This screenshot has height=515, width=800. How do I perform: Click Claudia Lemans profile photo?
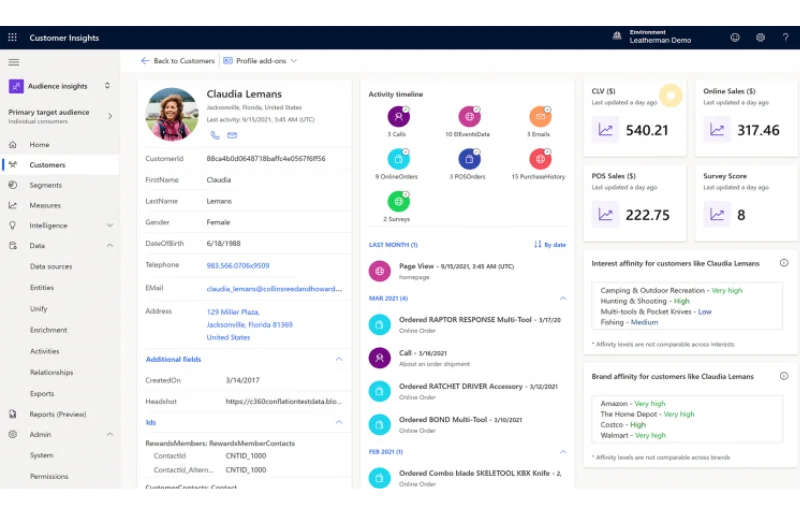[x=172, y=114]
